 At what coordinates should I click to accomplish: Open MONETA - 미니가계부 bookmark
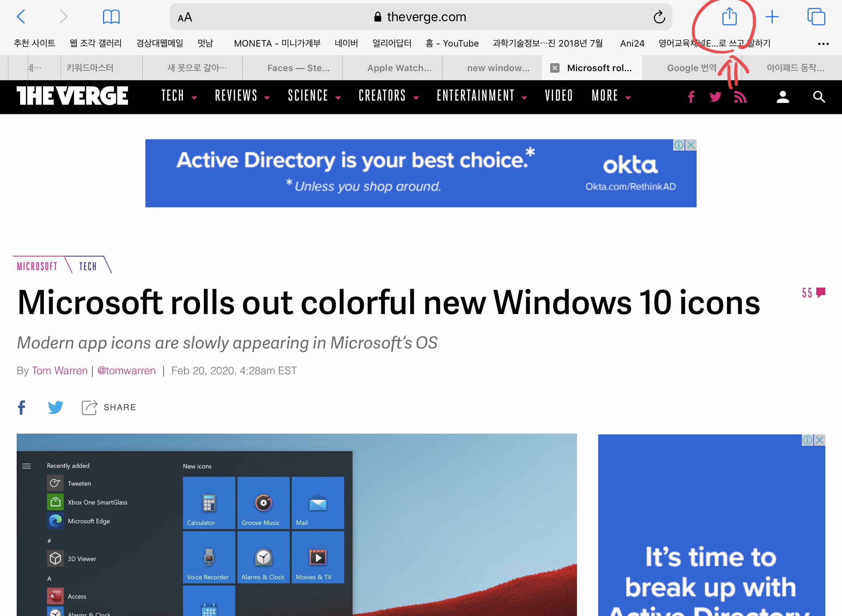pyautogui.click(x=277, y=43)
